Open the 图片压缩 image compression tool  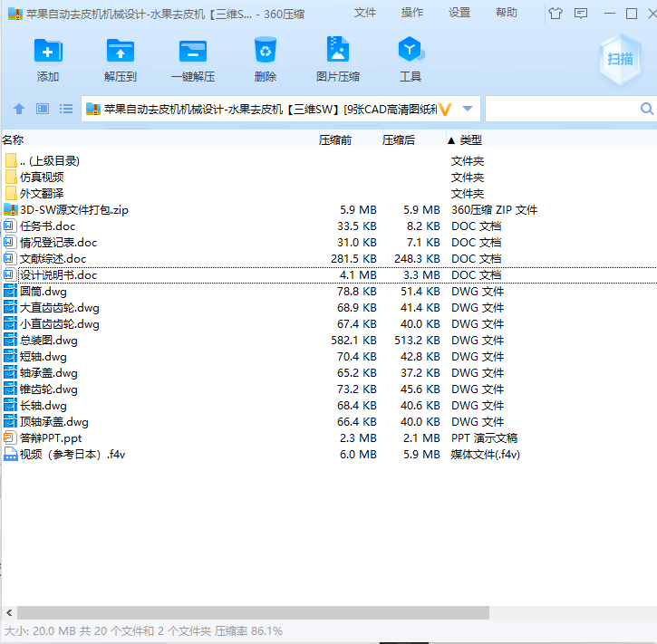coord(338,50)
